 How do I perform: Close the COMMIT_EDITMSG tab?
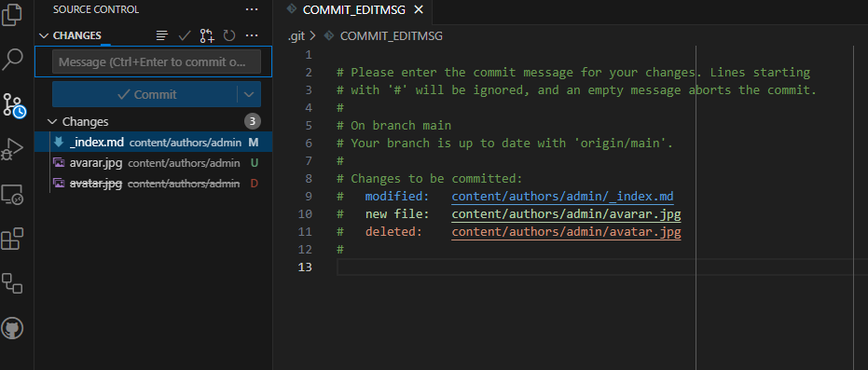click(x=419, y=10)
